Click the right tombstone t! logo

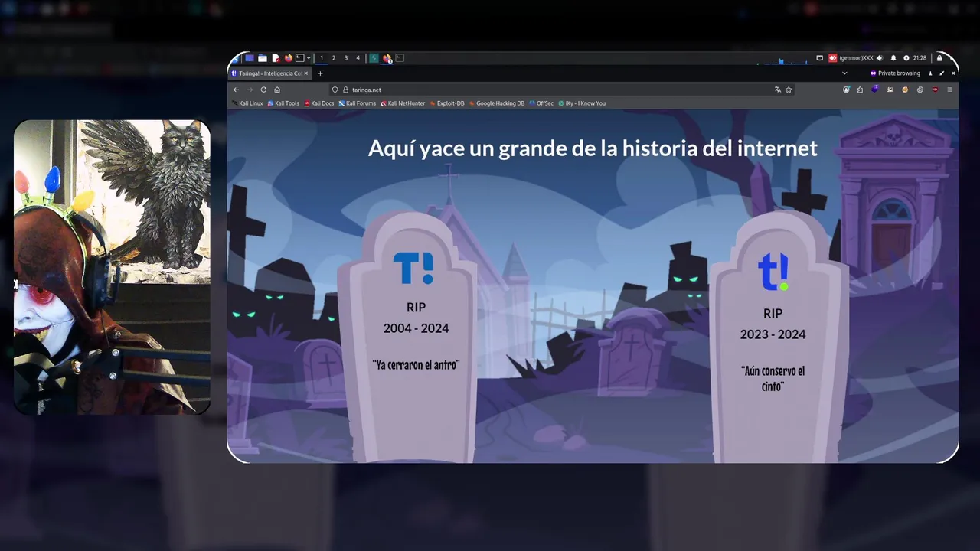click(773, 272)
